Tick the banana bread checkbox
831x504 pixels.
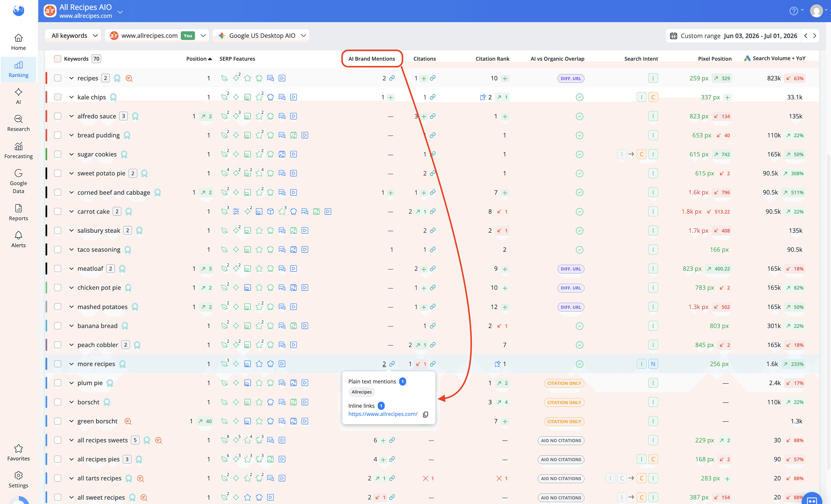tap(58, 326)
